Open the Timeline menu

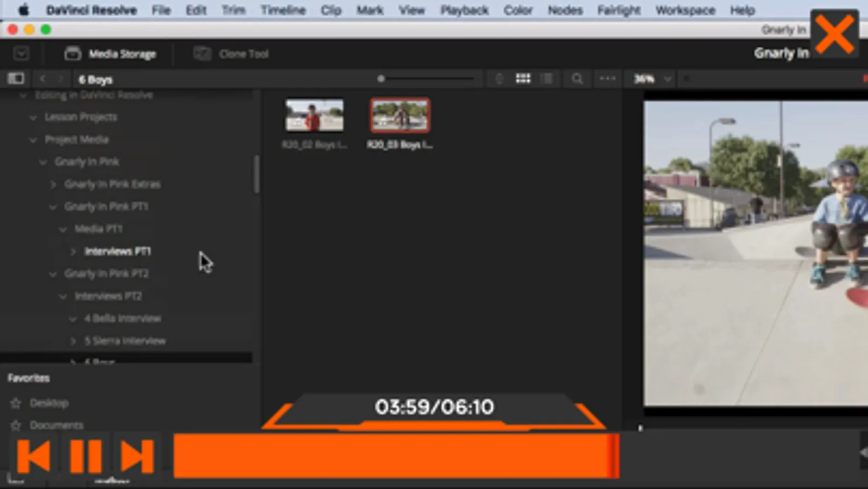[x=283, y=10]
